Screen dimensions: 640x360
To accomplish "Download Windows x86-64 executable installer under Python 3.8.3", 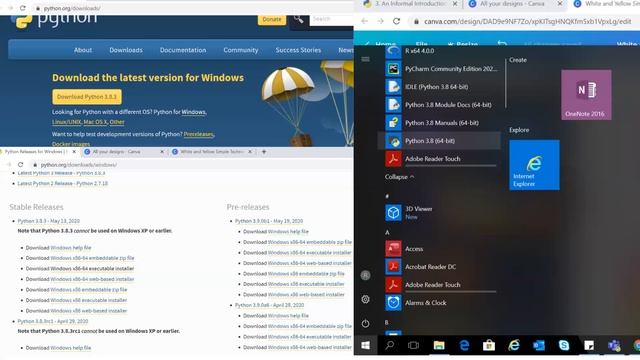I will click(92, 269).
